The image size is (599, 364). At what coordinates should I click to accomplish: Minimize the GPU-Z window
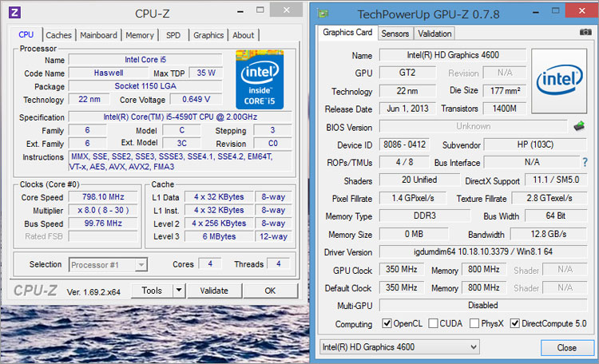click(536, 12)
